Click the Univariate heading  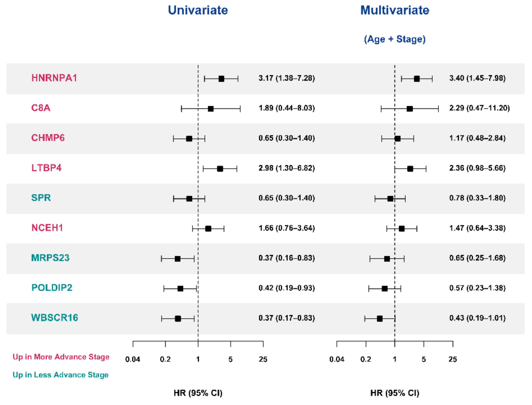(x=198, y=10)
